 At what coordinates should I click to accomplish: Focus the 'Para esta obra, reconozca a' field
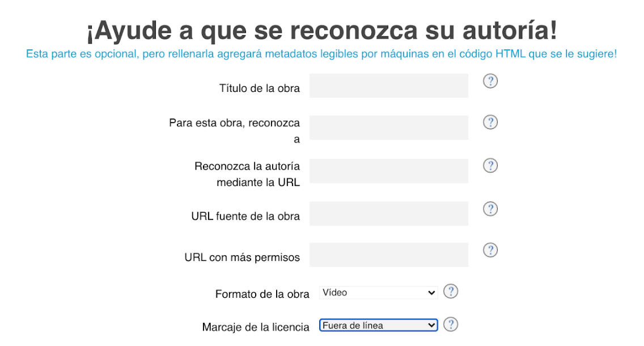pyautogui.click(x=388, y=127)
